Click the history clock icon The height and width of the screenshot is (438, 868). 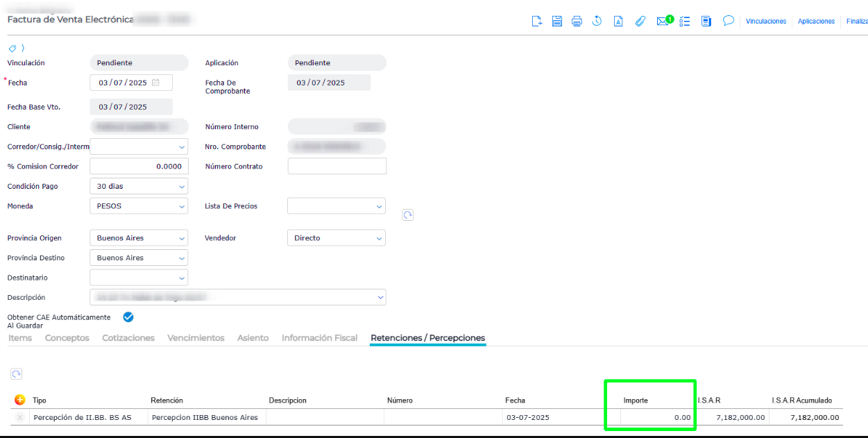(597, 22)
